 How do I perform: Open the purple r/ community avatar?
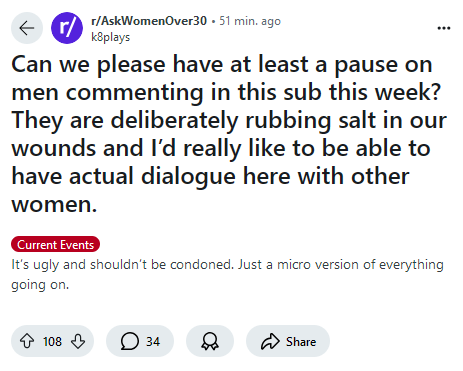pyautogui.click(x=67, y=28)
